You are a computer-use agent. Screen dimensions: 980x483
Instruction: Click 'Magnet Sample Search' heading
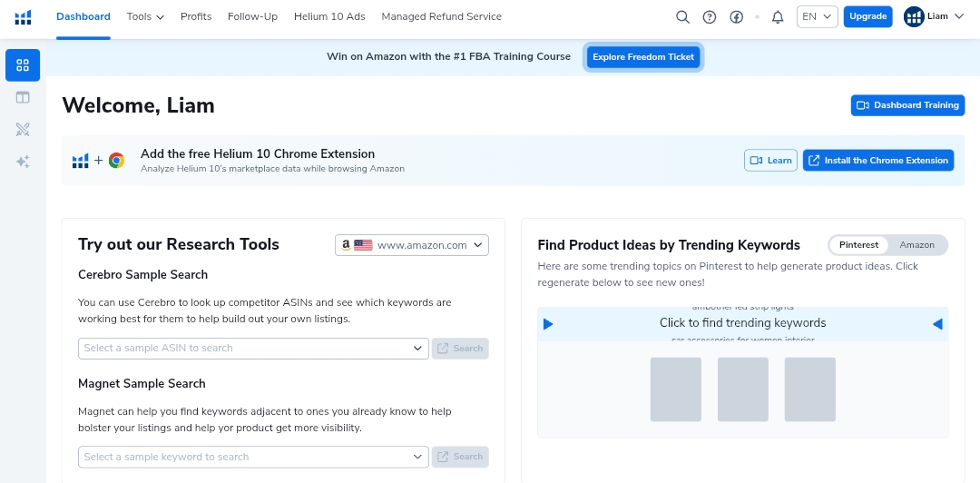[x=142, y=383]
